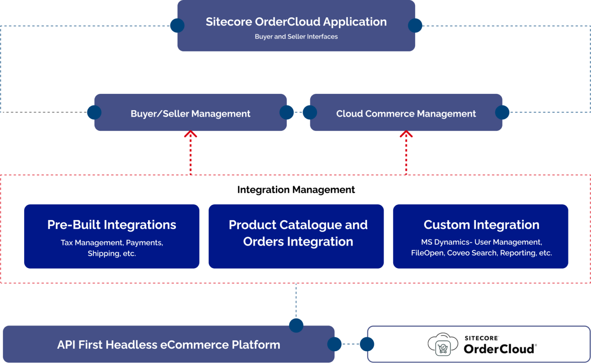Click the OrderCloud cloud shopping cart logo icon
The width and height of the screenshot is (591, 364).
442,345
